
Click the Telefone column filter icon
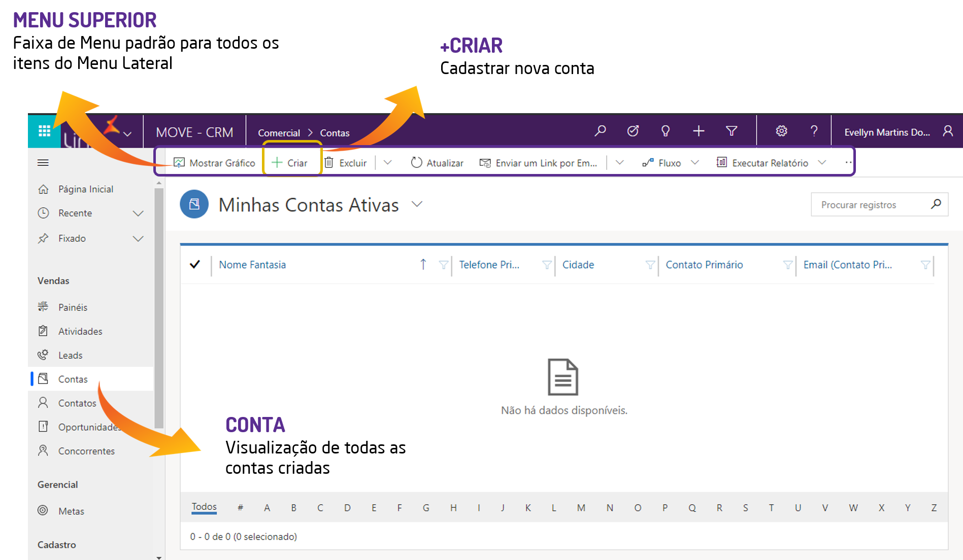pyautogui.click(x=547, y=265)
